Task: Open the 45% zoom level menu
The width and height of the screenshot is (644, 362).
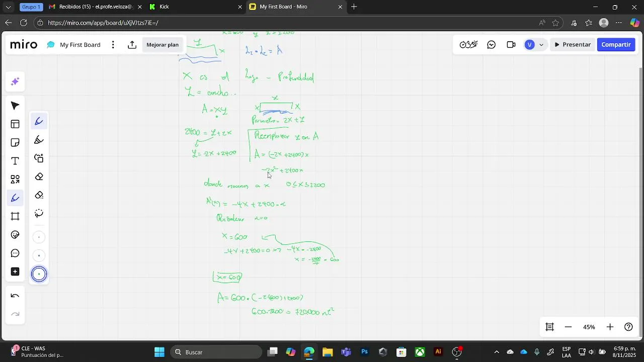Action: (589, 327)
